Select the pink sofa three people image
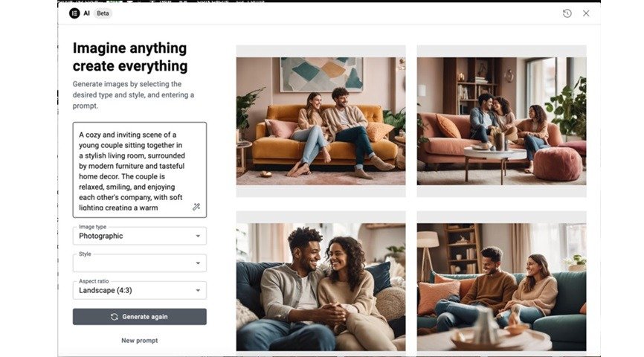Screen dimensions: 644x357 click(x=501, y=121)
